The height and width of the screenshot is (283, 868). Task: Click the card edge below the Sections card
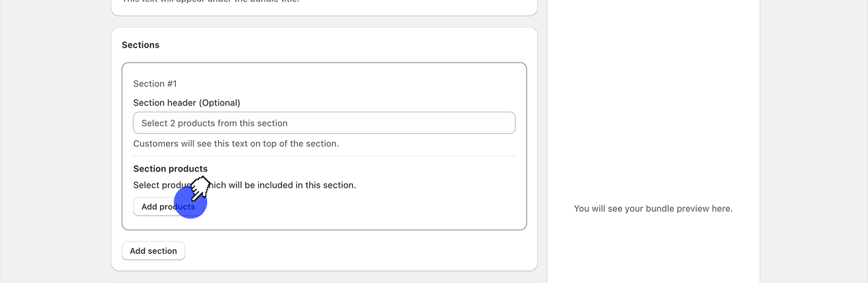pos(324,281)
